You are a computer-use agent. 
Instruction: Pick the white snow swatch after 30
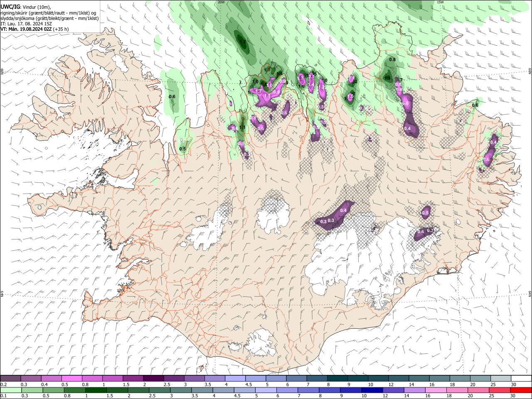[x=521, y=379]
